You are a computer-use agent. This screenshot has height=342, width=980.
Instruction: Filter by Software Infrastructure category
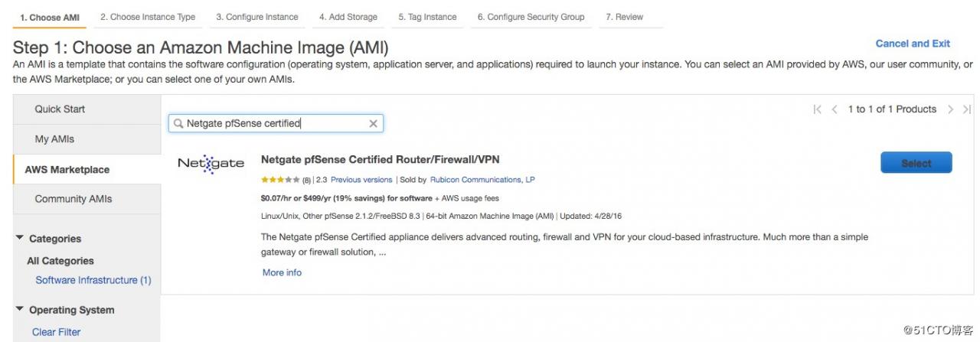[93, 280]
